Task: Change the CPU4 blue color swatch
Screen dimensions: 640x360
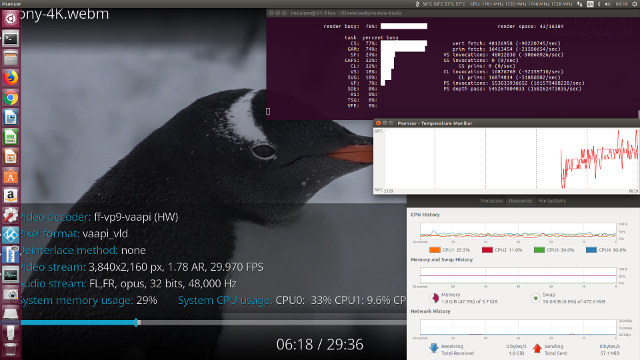Action: coord(591,250)
